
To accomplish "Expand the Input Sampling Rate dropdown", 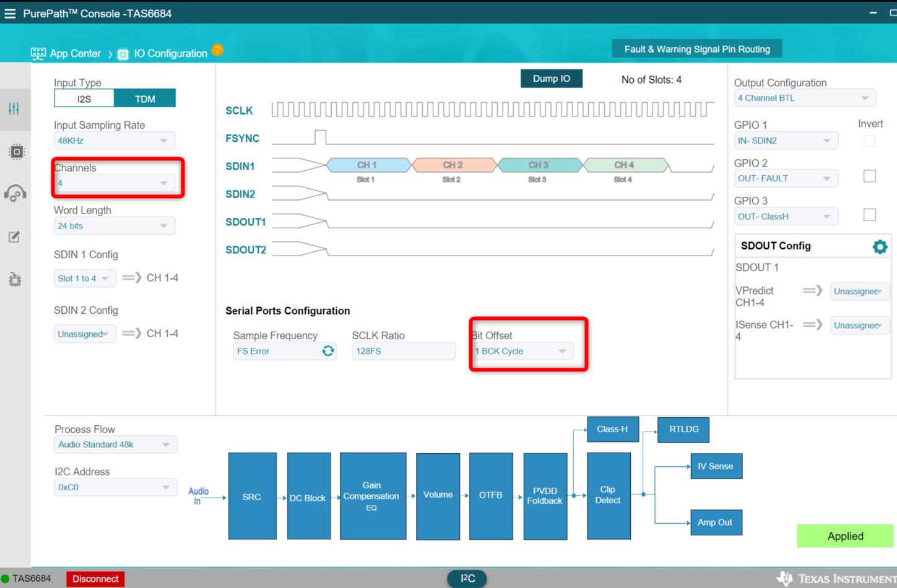I will pos(115,141).
